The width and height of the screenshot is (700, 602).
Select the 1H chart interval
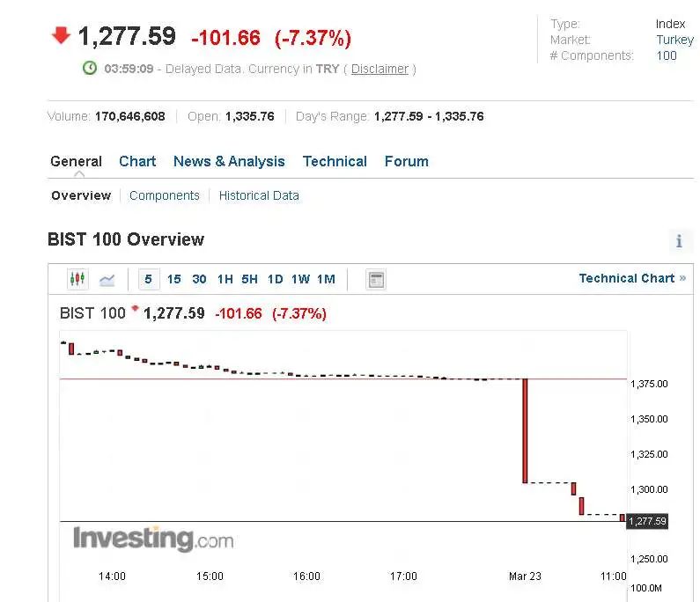[x=225, y=279]
